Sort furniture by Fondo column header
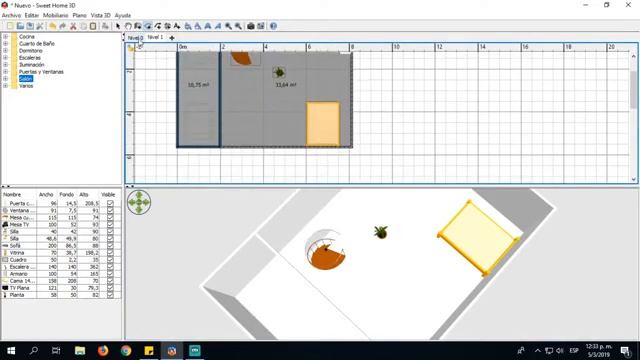The height and width of the screenshot is (360, 640). coord(67,195)
